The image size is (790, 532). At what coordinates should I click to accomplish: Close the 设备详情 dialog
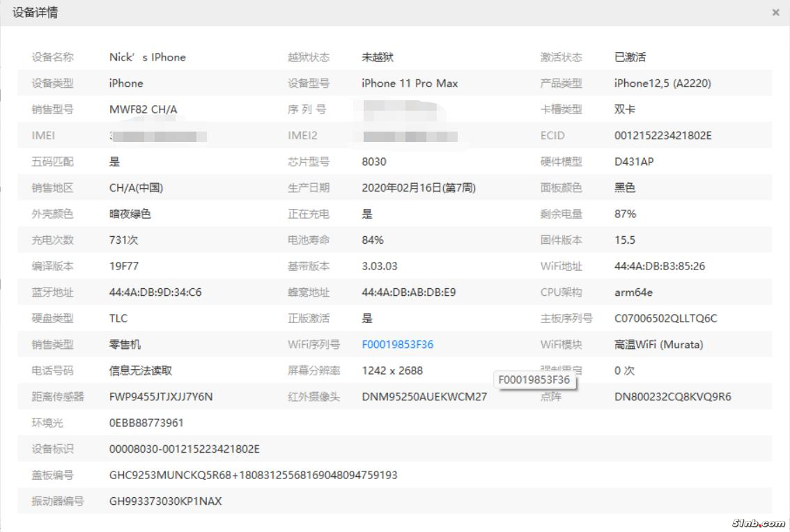(775, 13)
